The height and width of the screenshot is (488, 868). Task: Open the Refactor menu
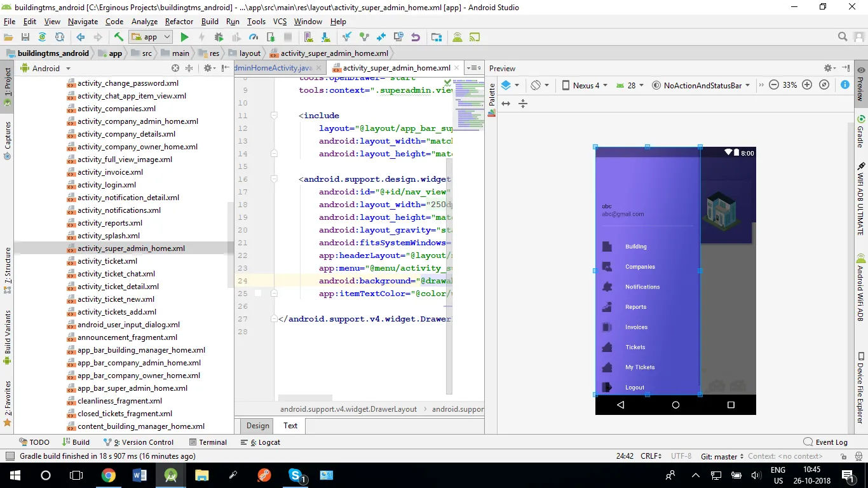(x=179, y=22)
